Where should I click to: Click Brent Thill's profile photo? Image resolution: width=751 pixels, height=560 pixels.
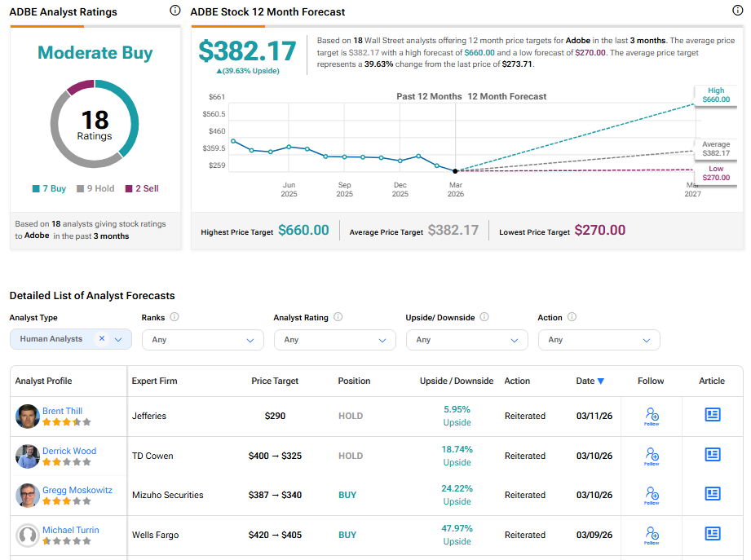point(28,416)
